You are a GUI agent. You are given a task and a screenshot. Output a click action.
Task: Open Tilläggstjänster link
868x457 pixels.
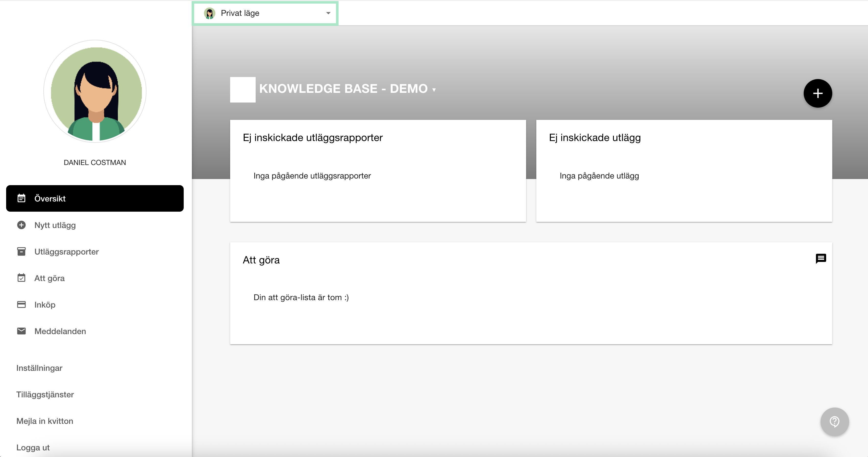45,394
